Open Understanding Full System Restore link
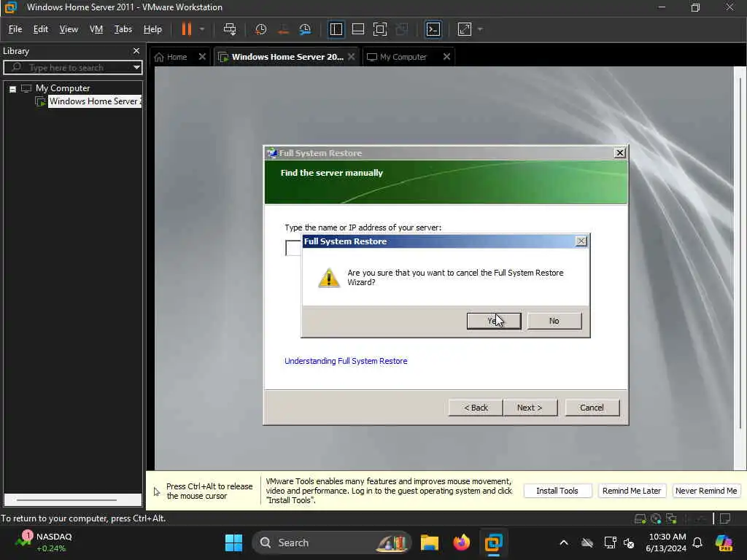Viewport: 747px width, 560px height. point(346,361)
